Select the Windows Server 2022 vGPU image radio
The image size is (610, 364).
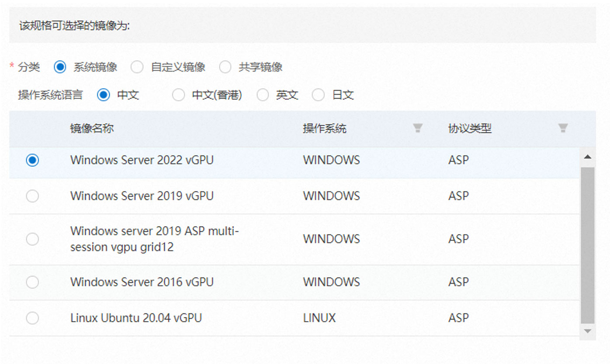[x=32, y=161]
